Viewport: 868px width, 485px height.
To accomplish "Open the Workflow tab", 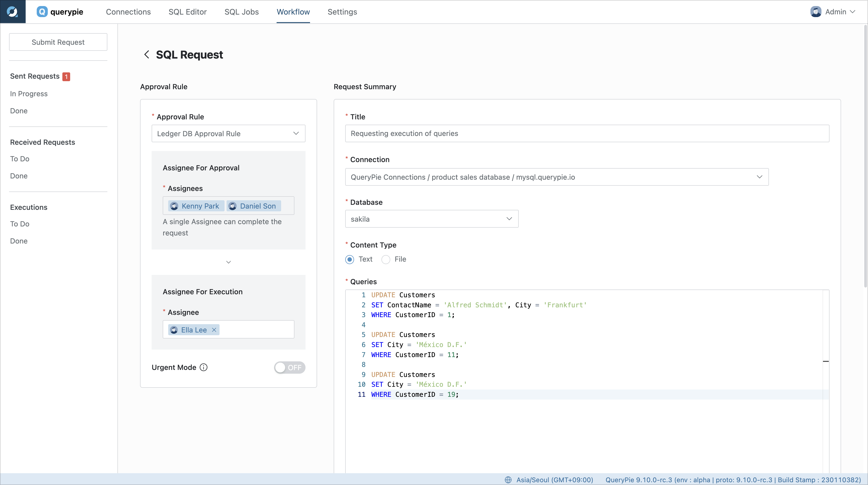I will click(x=293, y=12).
